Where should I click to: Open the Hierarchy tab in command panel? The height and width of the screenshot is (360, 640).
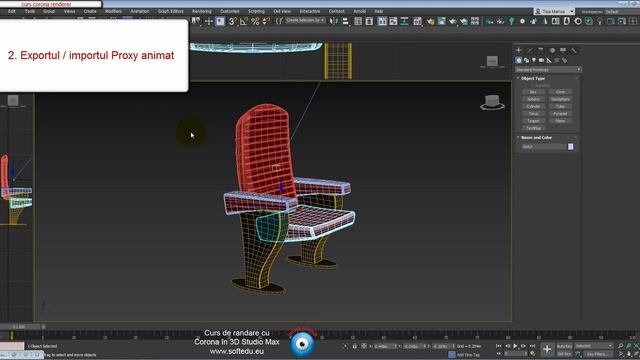pos(541,50)
